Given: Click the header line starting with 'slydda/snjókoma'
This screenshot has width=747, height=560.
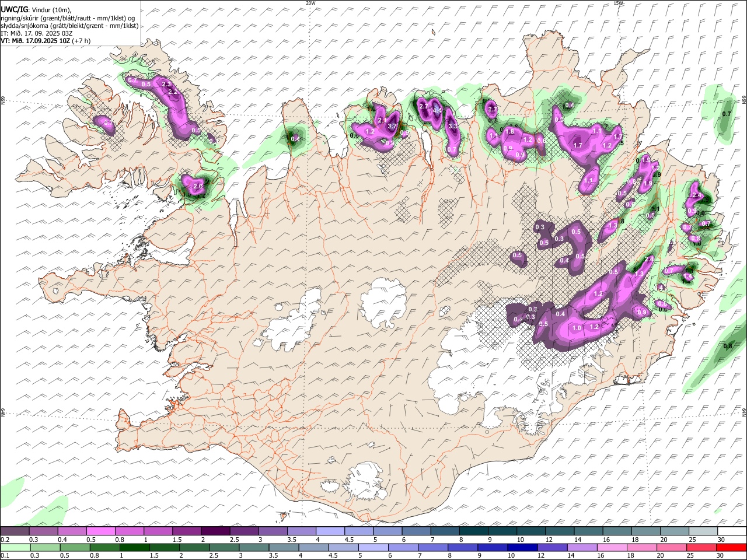Looking at the screenshot, I should coord(69,26).
